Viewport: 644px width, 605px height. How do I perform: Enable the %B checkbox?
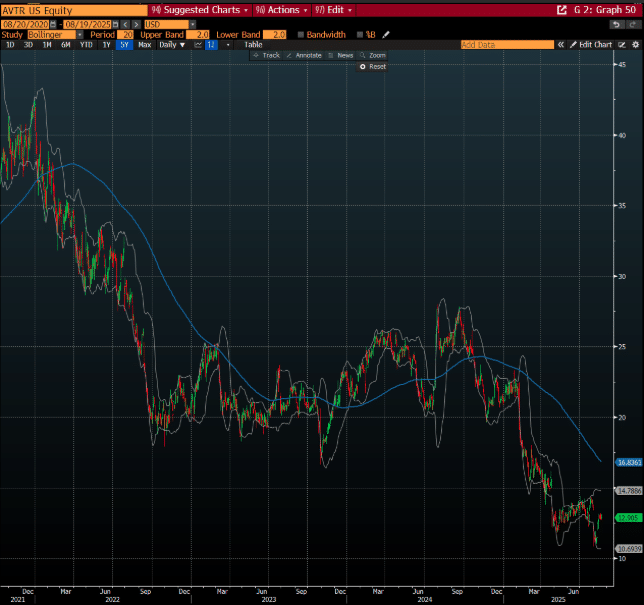[360, 35]
